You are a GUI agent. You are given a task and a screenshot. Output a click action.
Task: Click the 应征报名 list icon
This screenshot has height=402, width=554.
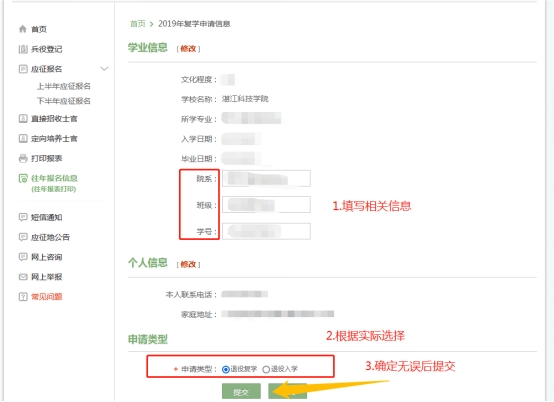tap(23, 69)
